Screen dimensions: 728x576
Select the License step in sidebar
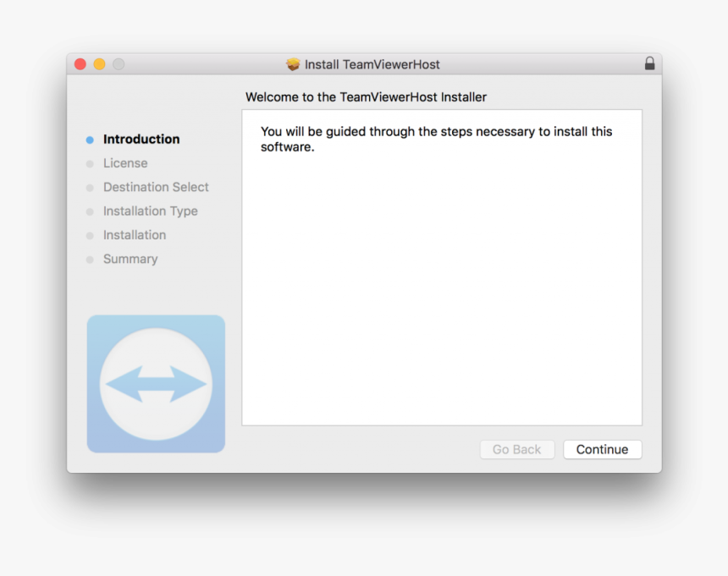125,163
